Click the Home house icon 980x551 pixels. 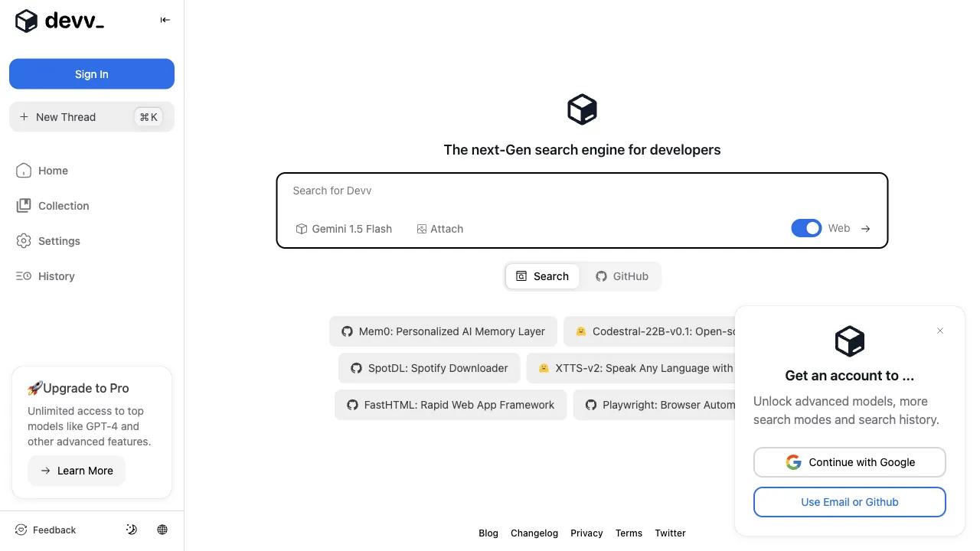(24, 171)
